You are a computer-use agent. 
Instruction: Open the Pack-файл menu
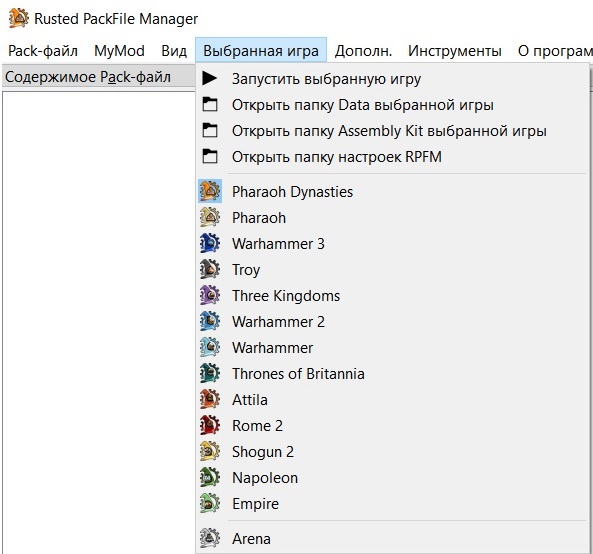click(x=43, y=51)
